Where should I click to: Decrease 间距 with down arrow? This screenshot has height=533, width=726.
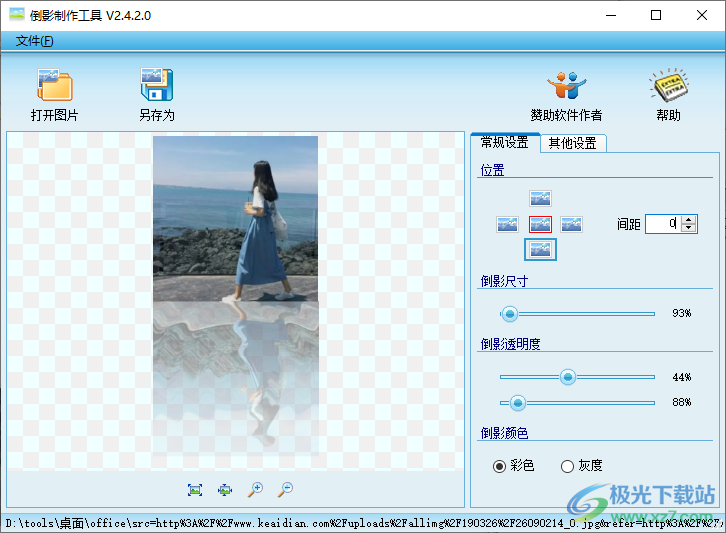coord(689,228)
